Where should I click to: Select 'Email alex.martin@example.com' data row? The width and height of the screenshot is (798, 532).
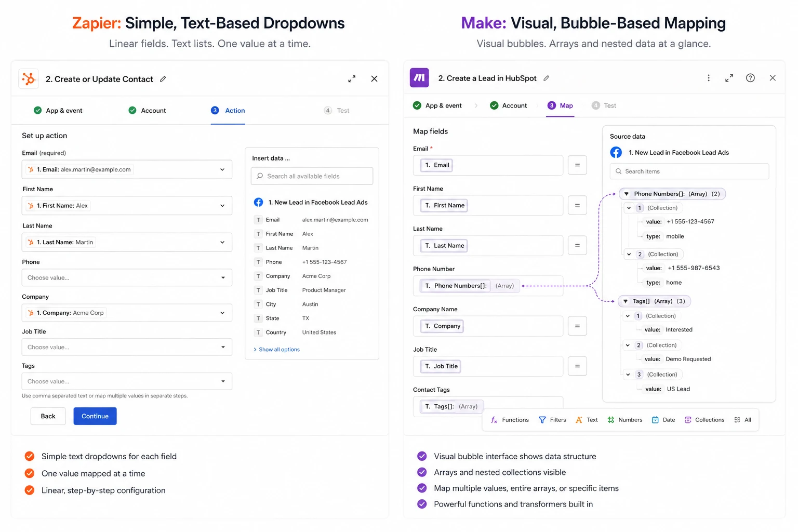point(312,220)
